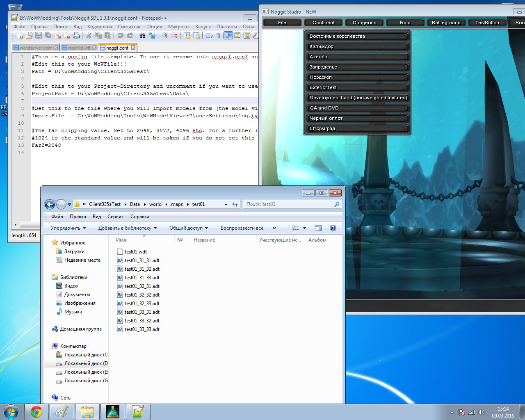
Task: Click the Explorer refresh icon
Action: pos(235,204)
